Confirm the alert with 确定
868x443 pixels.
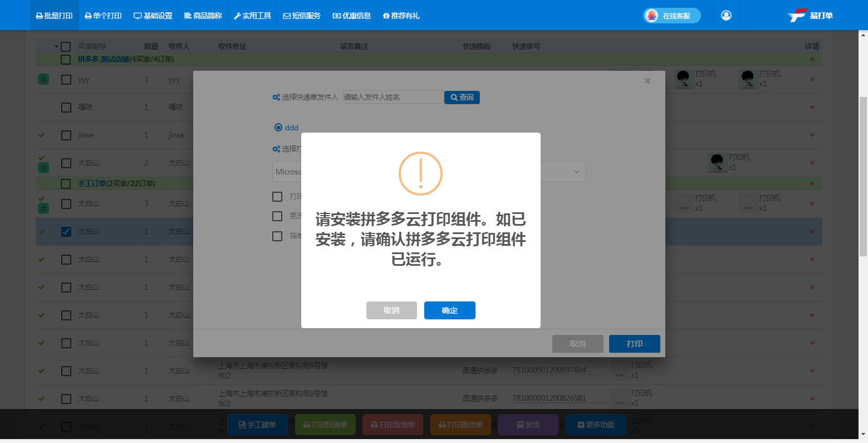pyautogui.click(x=450, y=310)
